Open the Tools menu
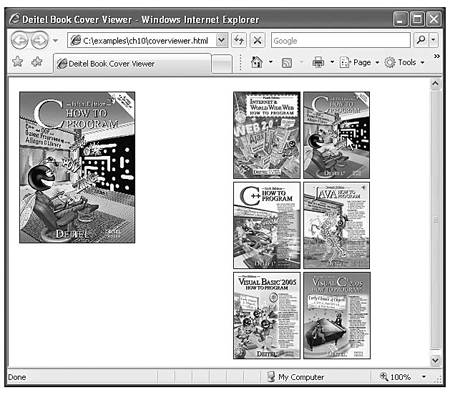 click(404, 62)
